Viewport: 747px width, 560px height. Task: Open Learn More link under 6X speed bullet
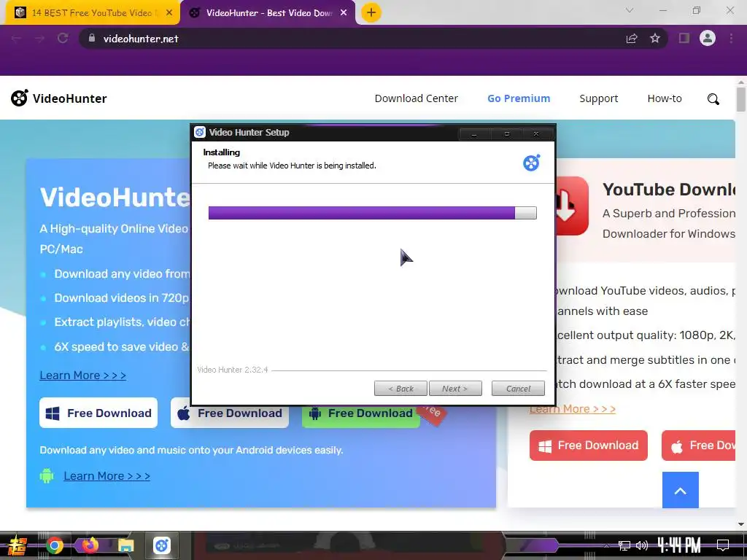[x=83, y=376]
